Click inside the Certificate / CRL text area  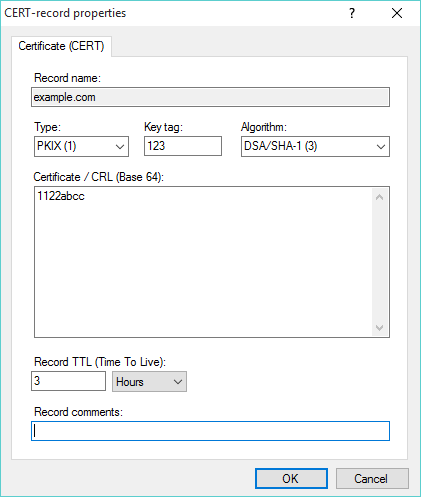coord(203,262)
